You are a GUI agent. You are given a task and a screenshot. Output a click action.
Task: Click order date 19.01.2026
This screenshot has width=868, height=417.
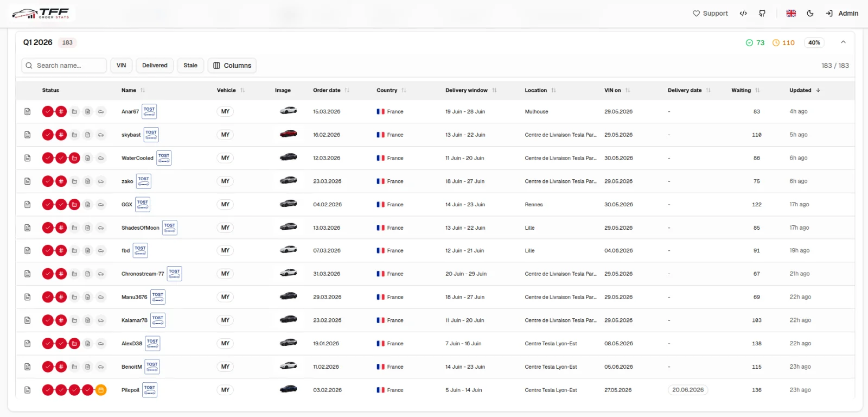pyautogui.click(x=326, y=344)
